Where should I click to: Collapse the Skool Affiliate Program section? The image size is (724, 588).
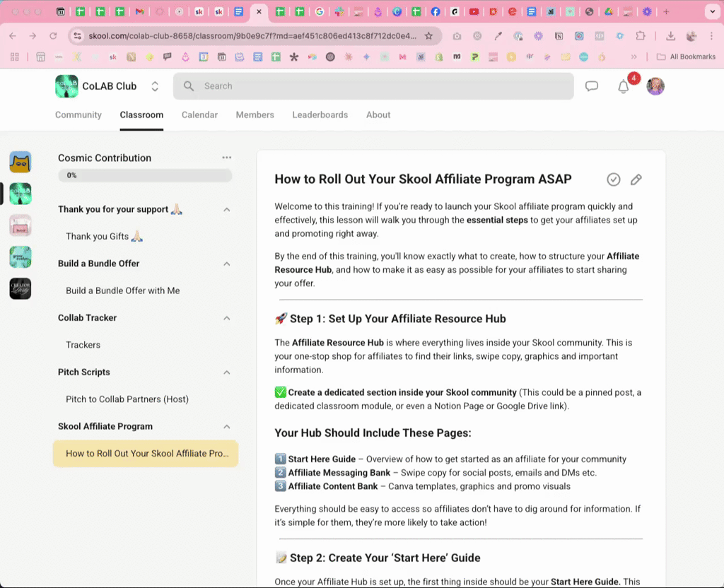227,426
